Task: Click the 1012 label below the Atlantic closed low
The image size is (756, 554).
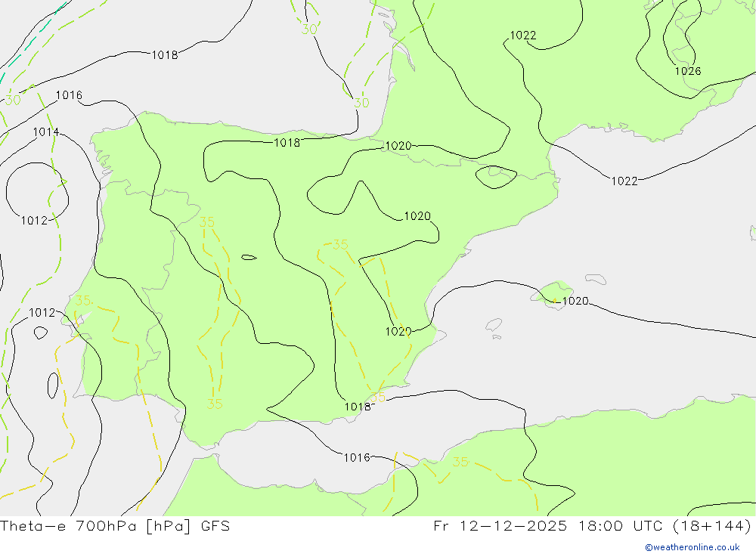Action: point(34,221)
